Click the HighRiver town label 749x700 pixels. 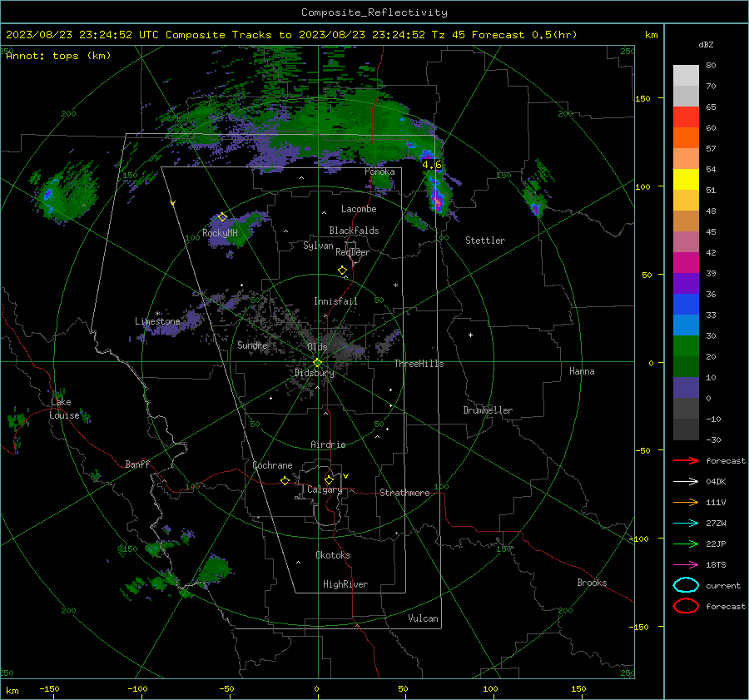coord(345,584)
